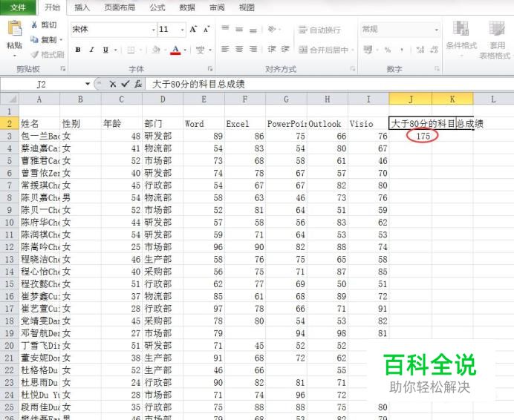The image size is (514, 420).
Task: Expand Merge and Center dropdown arrow
Action: click(352, 50)
